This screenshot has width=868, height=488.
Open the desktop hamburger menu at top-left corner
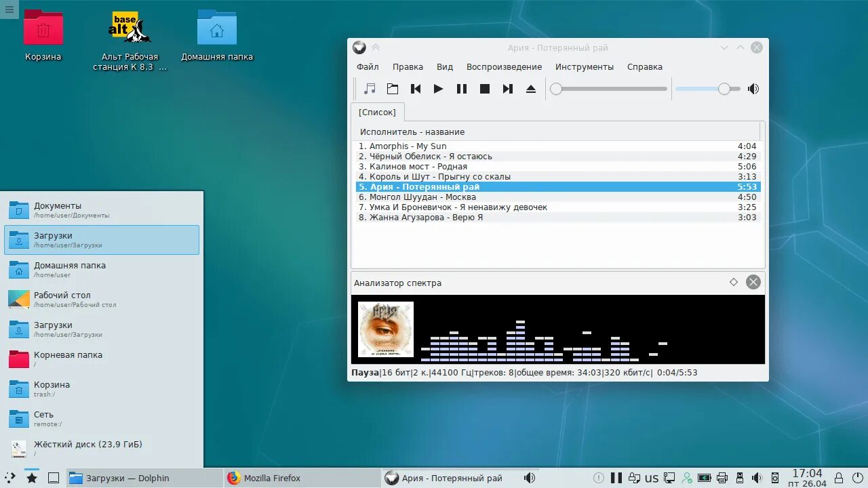9,9
